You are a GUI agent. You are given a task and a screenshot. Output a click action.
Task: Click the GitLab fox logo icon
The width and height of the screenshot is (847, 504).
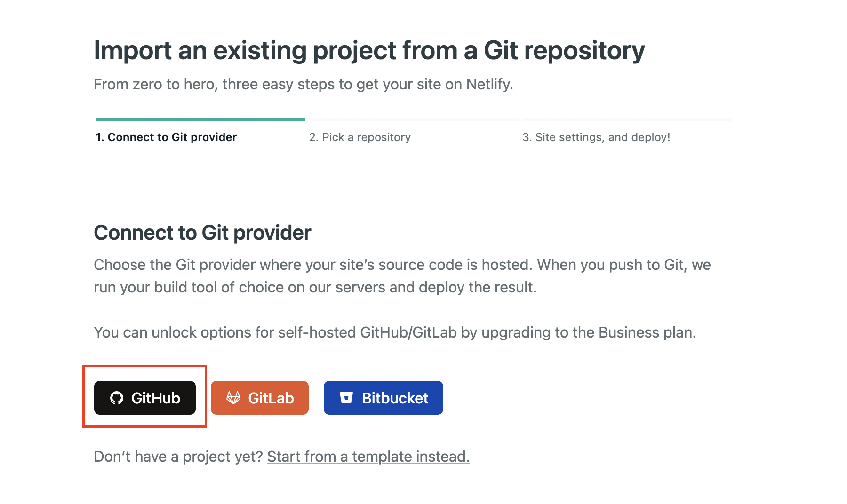click(x=233, y=398)
